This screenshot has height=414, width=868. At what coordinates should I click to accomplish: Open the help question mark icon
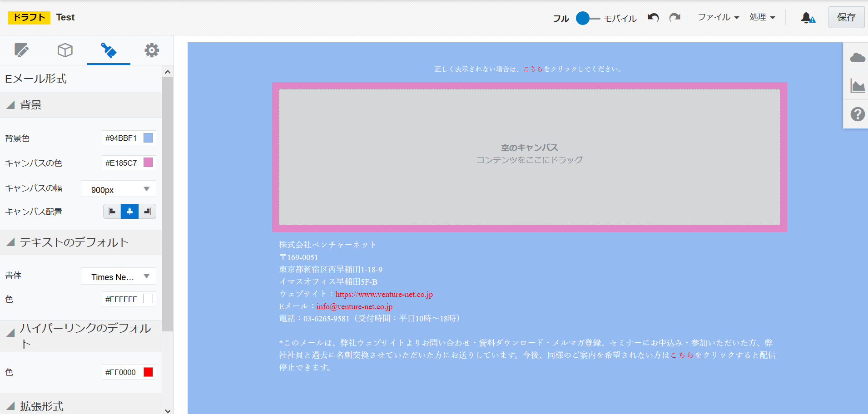[x=857, y=114]
